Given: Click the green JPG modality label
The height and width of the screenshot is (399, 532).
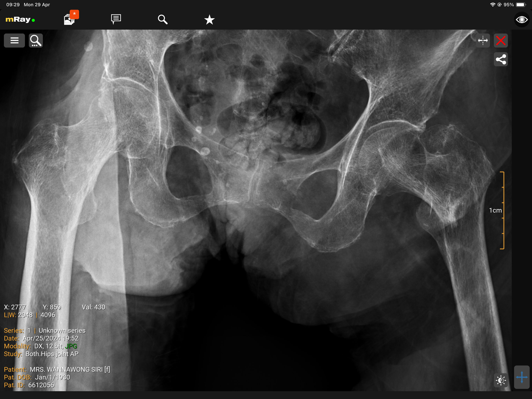Looking at the screenshot, I should pyautogui.click(x=71, y=346).
